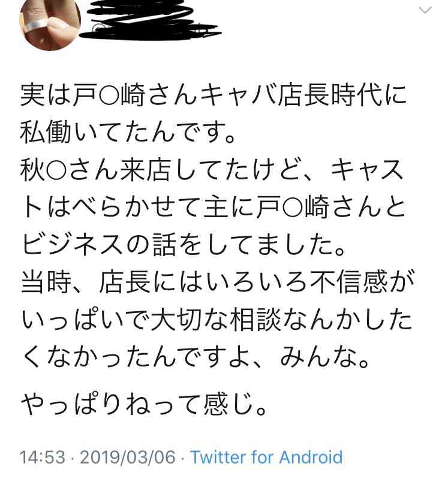This screenshot has height=484, width=448.
Task: Click the line "私働いてたんです。"
Action: pyautogui.click(x=128, y=132)
